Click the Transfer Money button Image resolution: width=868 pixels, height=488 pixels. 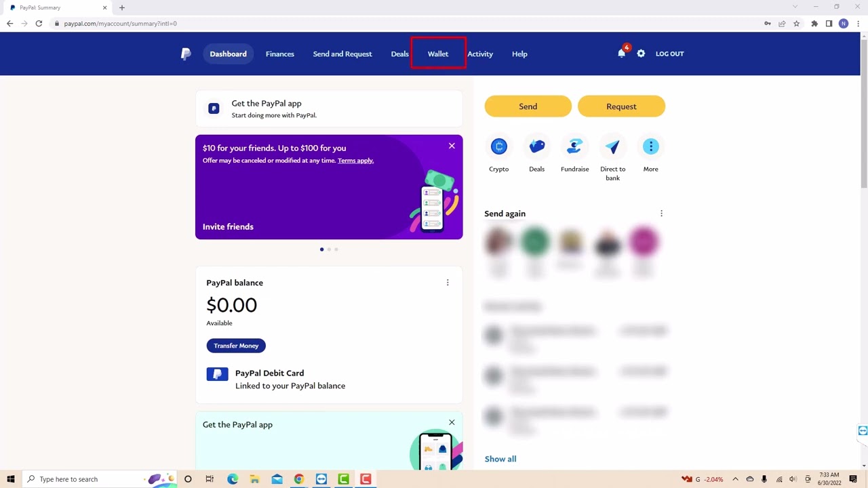pos(236,346)
